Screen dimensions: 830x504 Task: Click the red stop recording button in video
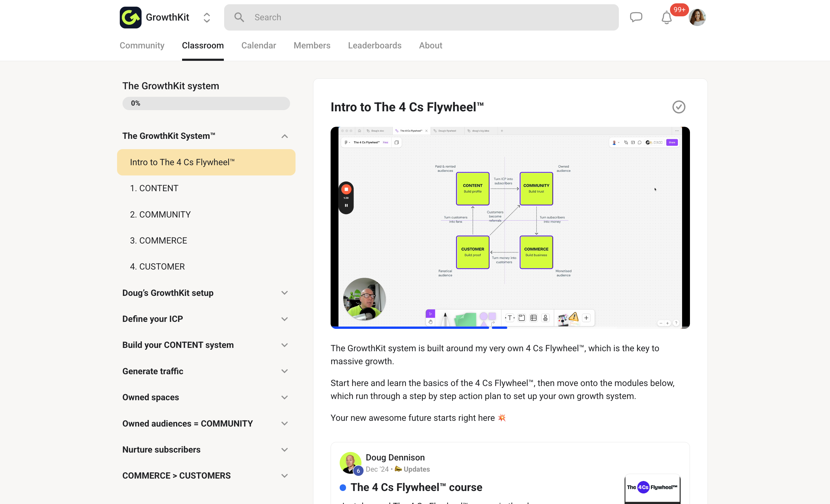click(x=346, y=189)
